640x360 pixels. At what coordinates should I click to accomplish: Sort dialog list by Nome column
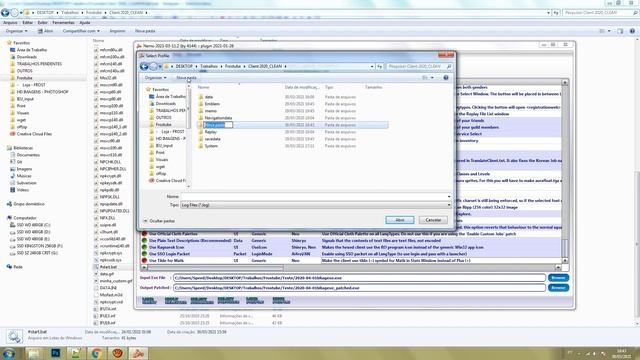[x=203, y=87]
